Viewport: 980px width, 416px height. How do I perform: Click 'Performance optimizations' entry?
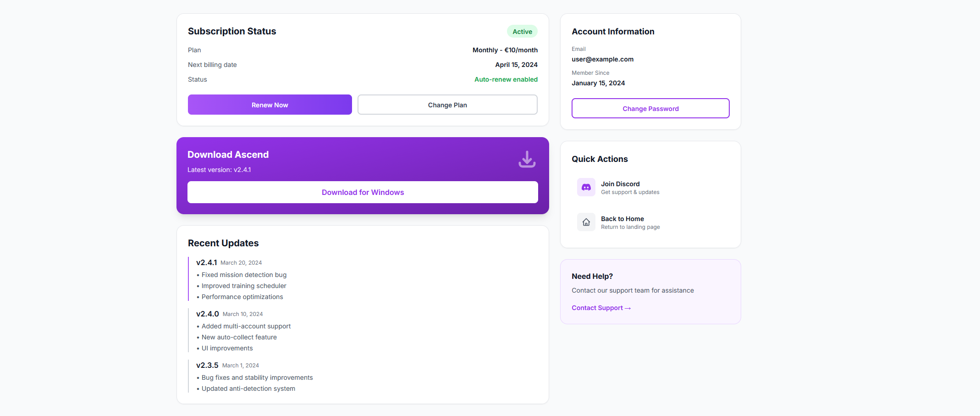(240, 297)
